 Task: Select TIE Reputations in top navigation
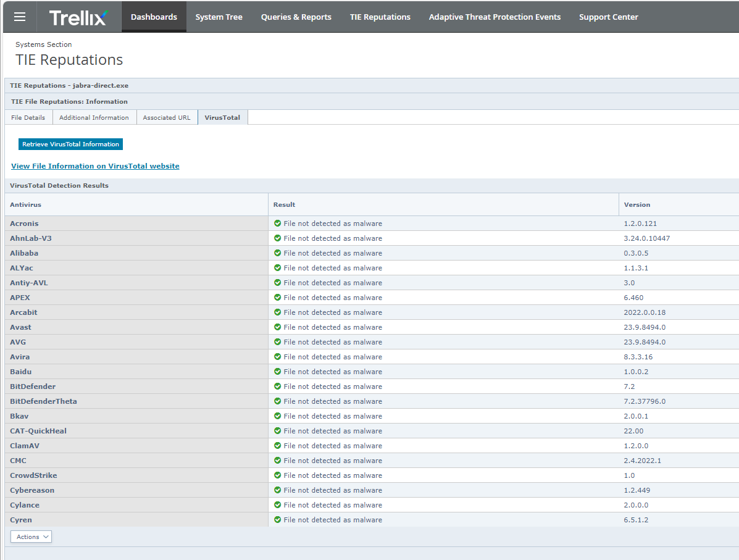click(x=380, y=17)
